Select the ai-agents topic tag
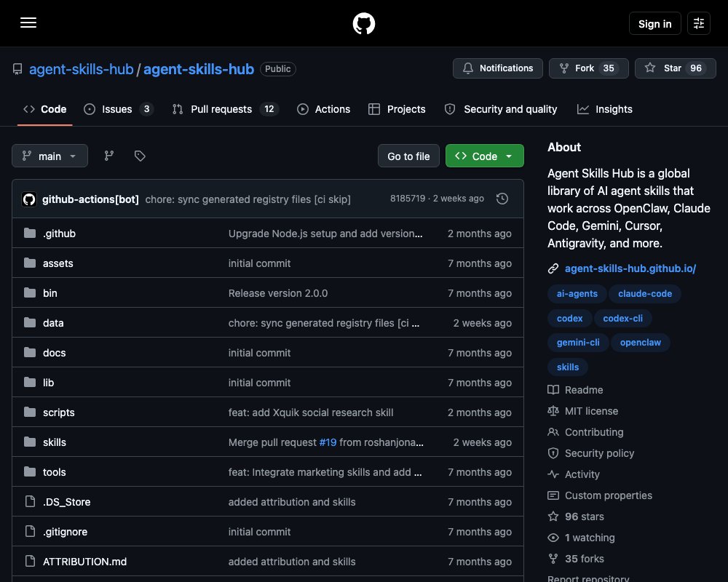Screen dimensions: 728x582 click(577, 293)
